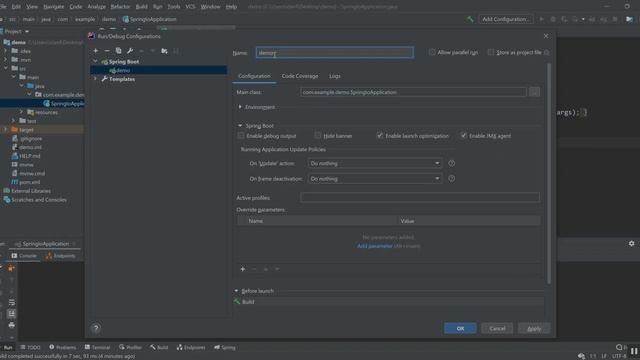Collapse the Before launch section
This screenshot has width=640, height=360.
click(x=236, y=291)
